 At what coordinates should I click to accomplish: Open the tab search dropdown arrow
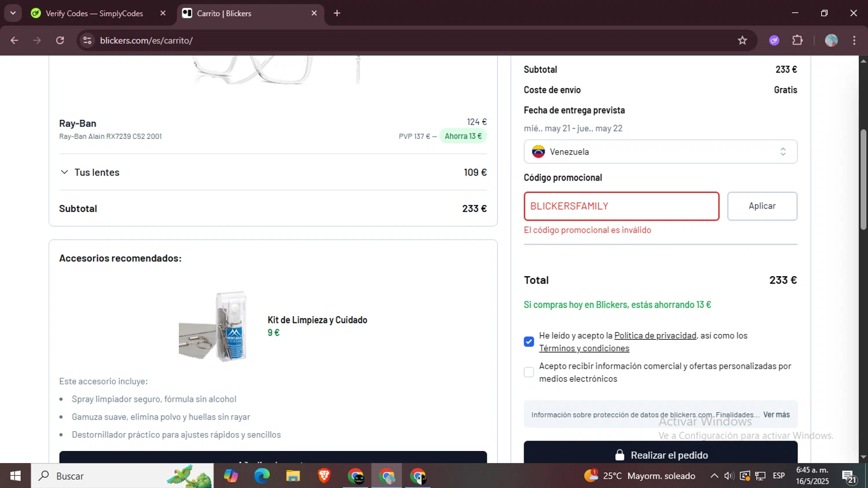(x=13, y=13)
